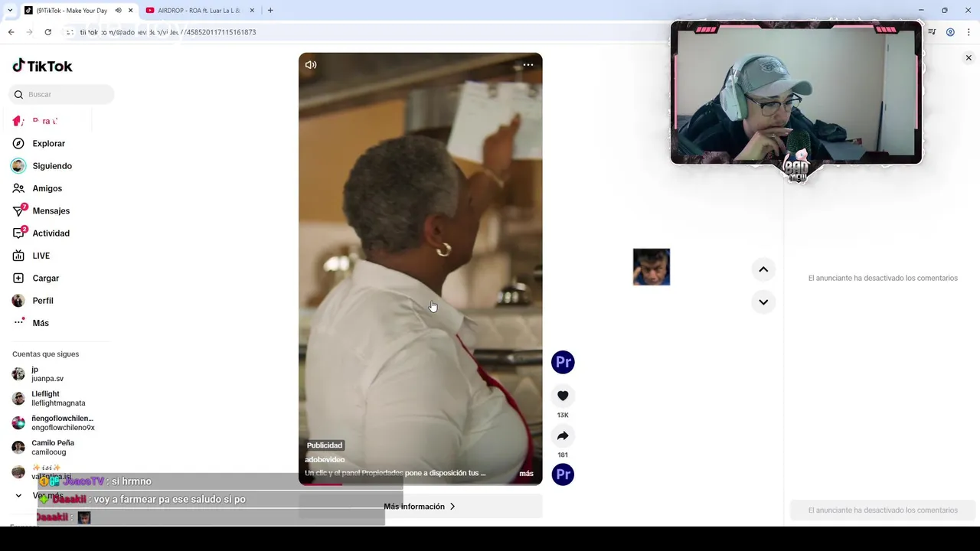Click the Buscar search field
This screenshot has width=980, height=551.
point(61,94)
